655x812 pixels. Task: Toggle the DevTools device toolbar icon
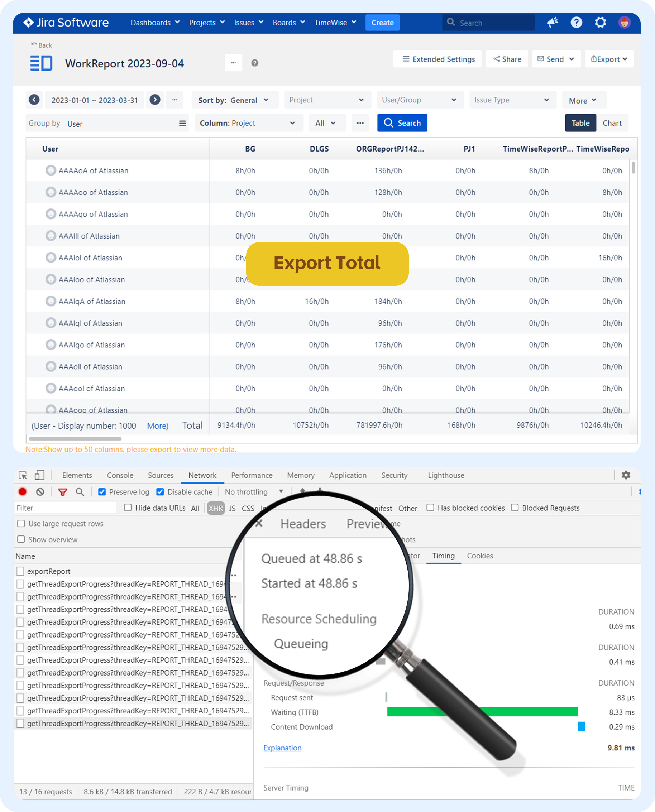coord(39,475)
